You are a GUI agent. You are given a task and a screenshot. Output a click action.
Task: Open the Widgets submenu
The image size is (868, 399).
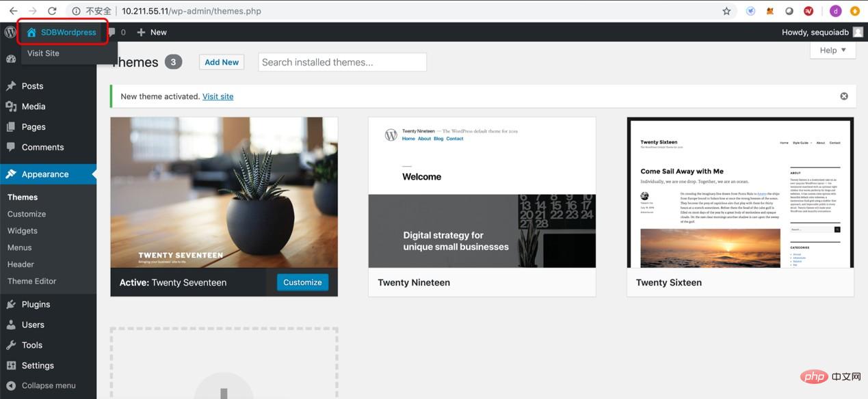click(23, 231)
